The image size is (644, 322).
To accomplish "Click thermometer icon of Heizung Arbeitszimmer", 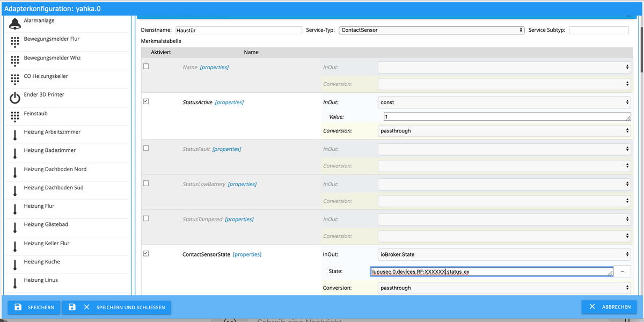I will coord(15,135).
